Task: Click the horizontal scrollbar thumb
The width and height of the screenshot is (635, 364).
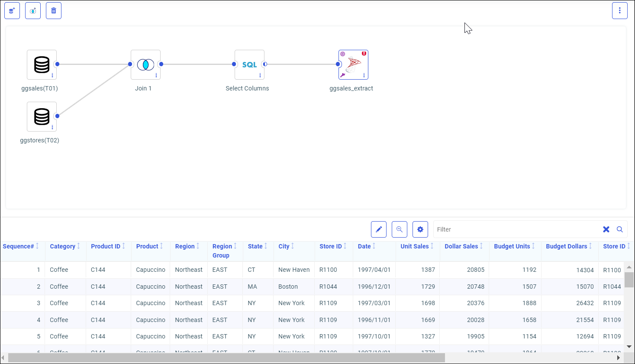Action: pyautogui.click(x=226, y=358)
